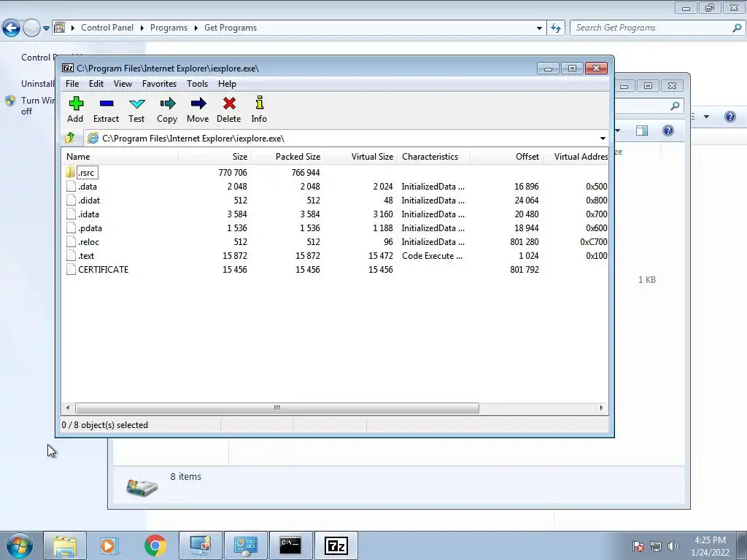Open the network tray icon
This screenshot has height=560, width=747.
[x=656, y=546]
